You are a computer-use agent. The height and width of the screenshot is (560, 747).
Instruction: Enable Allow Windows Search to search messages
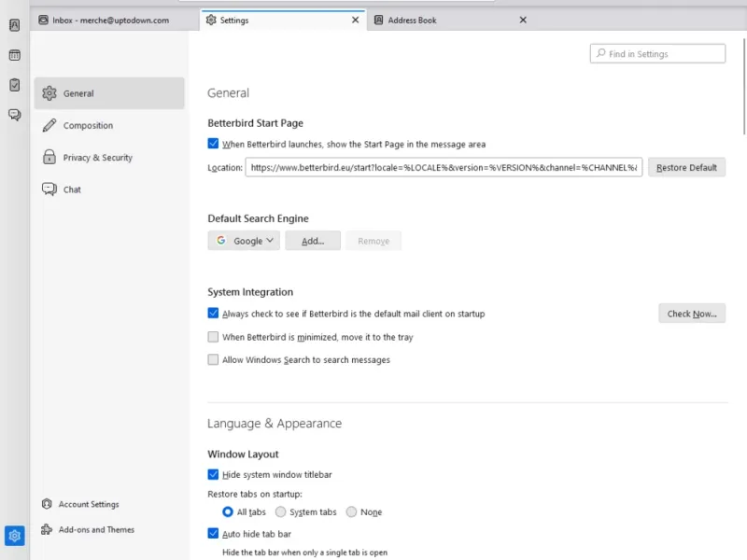tap(213, 359)
